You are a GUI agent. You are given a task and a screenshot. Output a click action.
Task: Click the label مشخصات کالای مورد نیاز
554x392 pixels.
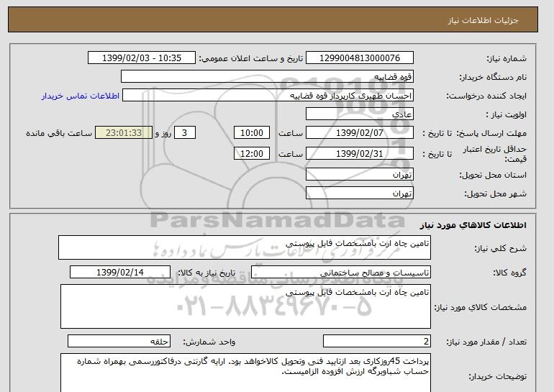pyautogui.click(x=480, y=307)
